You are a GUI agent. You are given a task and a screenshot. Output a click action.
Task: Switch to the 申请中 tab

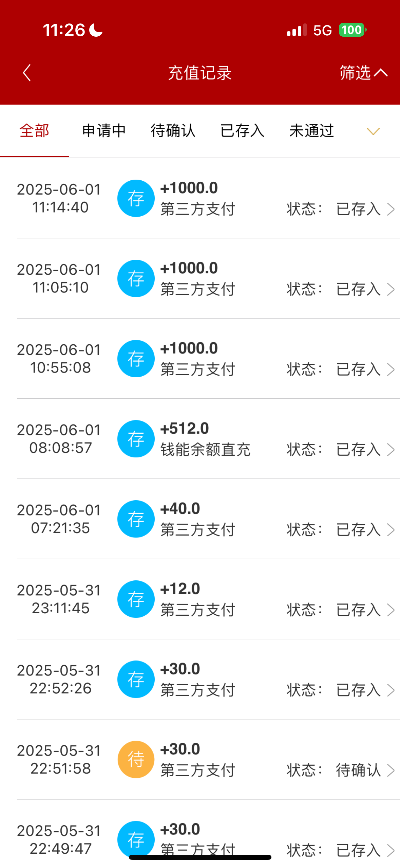pyautogui.click(x=104, y=131)
